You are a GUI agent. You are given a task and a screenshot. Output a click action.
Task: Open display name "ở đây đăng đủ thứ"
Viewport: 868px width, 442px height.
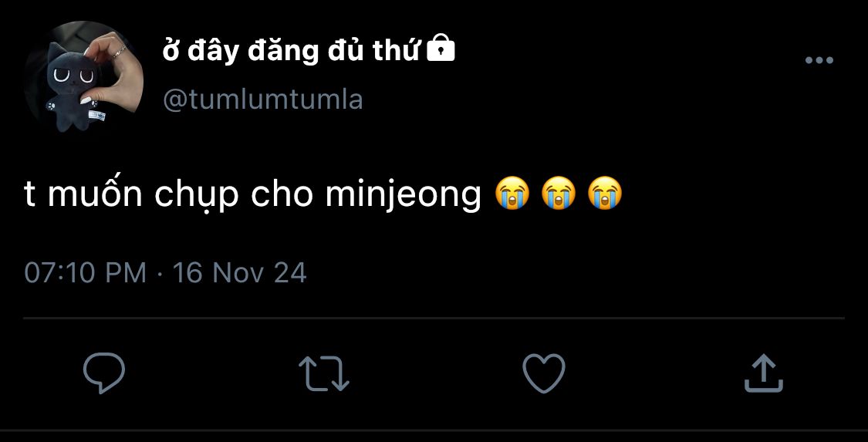tap(291, 51)
